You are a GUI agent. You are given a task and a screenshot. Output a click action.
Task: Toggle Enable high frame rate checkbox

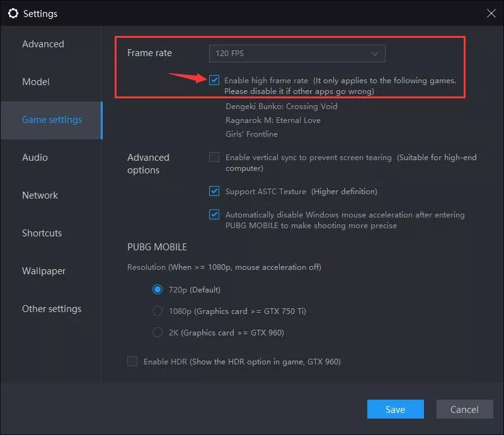point(215,80)
